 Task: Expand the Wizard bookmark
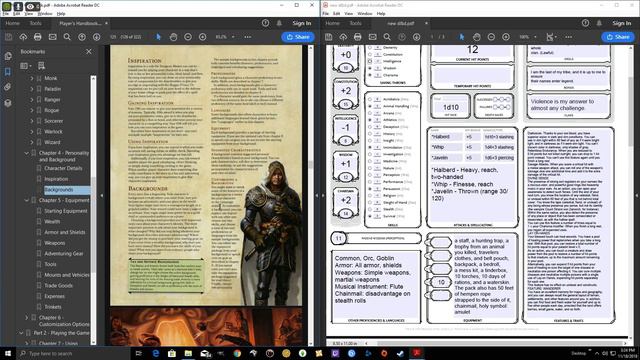click(32, 142)
